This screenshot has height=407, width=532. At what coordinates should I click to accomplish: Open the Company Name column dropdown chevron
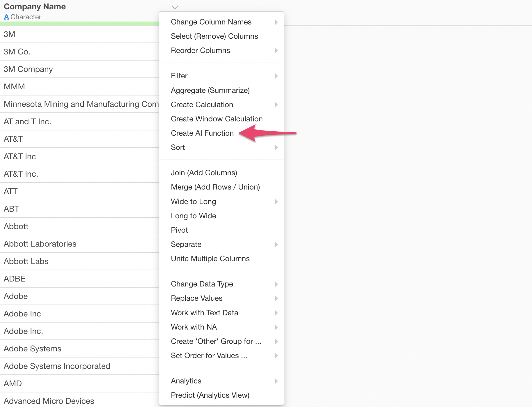(175, 7)
